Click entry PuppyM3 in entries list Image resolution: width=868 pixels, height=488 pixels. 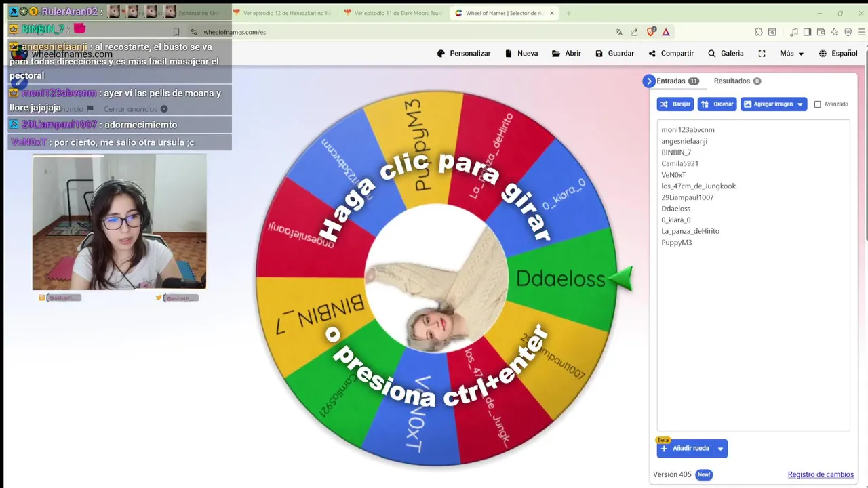tap(677, 242)
